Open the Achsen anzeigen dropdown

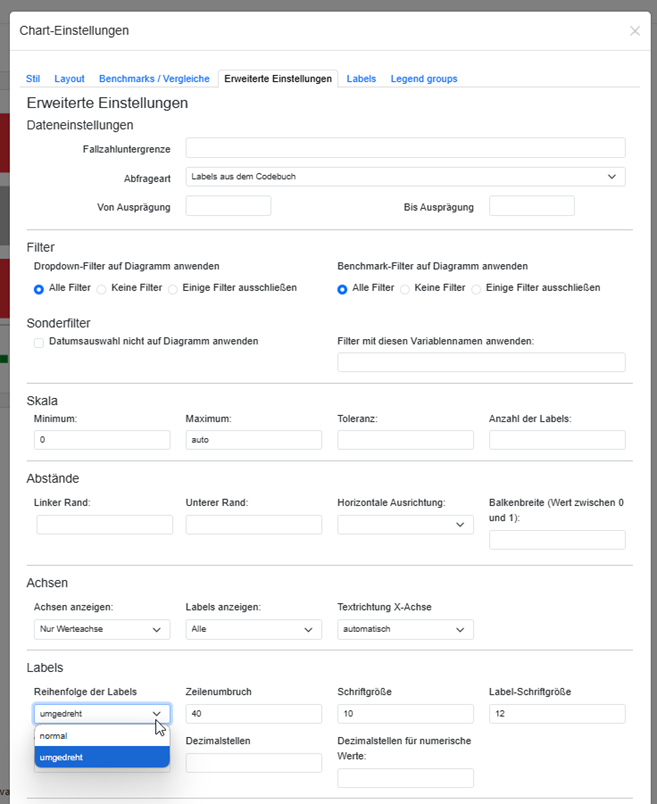coord(102,629)
